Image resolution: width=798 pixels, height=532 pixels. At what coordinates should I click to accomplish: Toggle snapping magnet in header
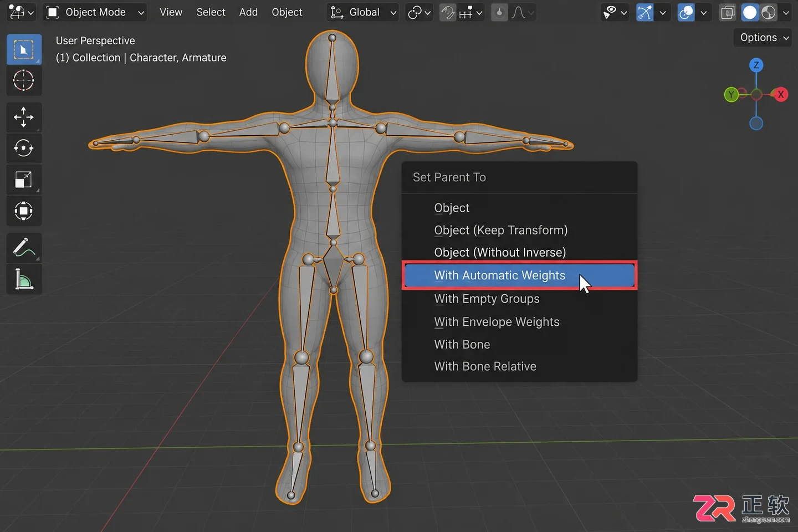pyautogui.click(x=448, y=12)
